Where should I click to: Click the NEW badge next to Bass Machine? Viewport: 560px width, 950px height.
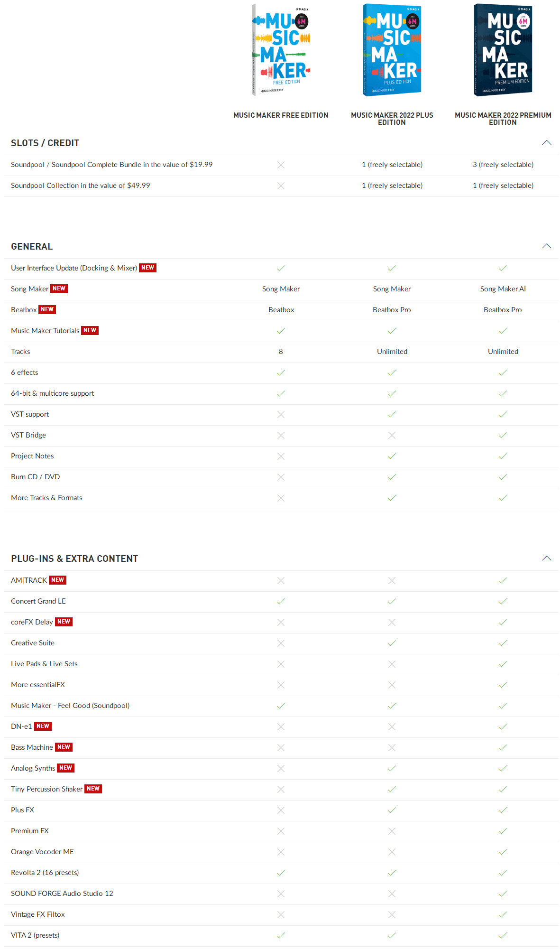64,747
